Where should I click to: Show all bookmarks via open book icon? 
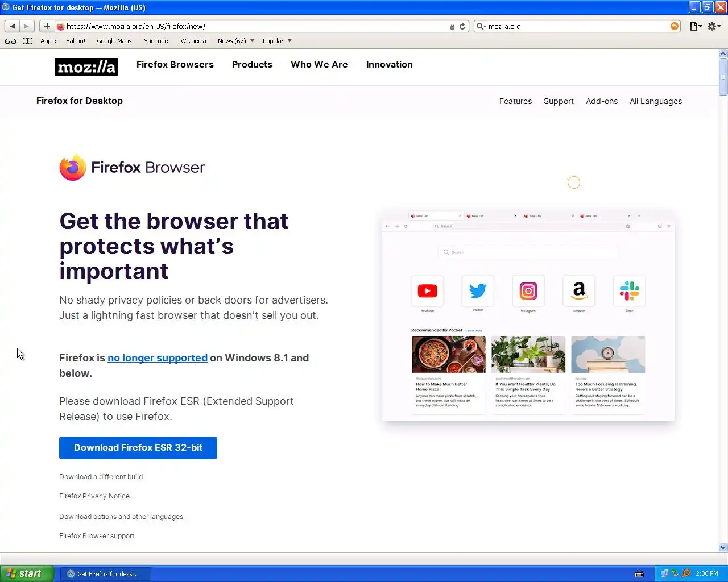[27, 41]
